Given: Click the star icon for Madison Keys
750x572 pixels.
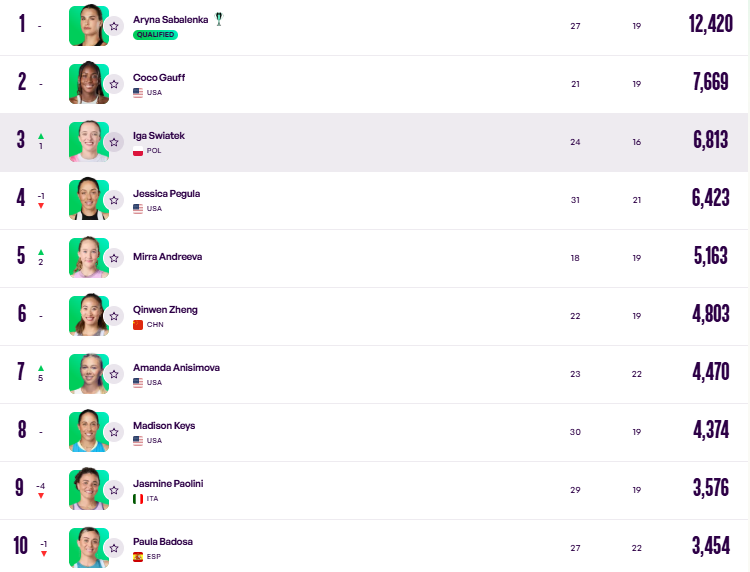Looking at the screenshot, I should point(114,432).
